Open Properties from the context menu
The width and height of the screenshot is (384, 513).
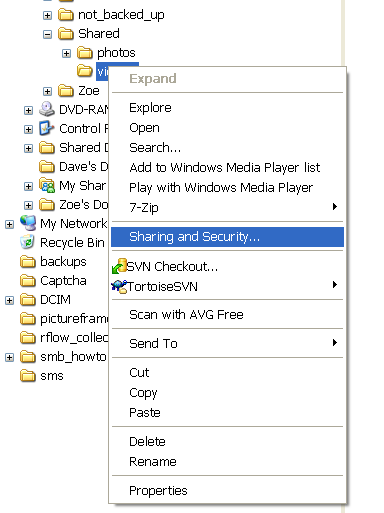point(227,490)
